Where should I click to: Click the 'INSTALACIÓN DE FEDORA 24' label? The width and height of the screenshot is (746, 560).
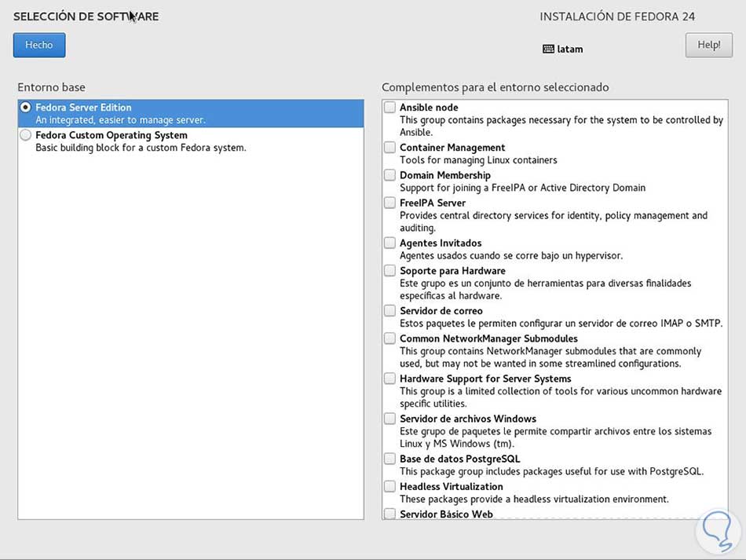coord(617,16)
